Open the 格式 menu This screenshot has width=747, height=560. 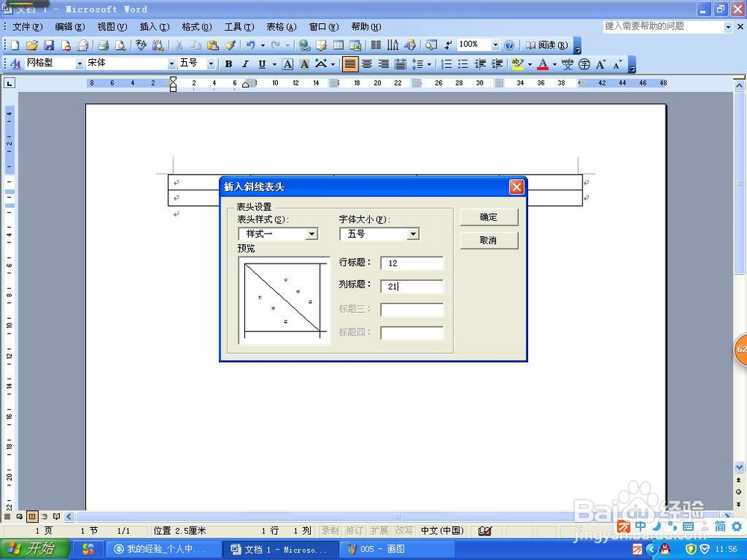(196, 27)
